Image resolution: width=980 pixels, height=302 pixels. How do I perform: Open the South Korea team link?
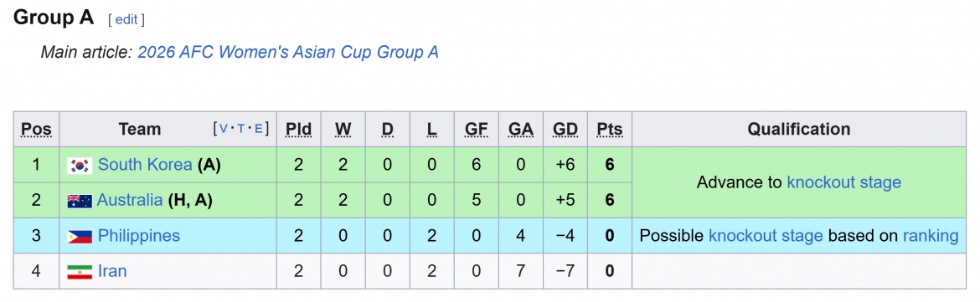click(x=145, y=165)
